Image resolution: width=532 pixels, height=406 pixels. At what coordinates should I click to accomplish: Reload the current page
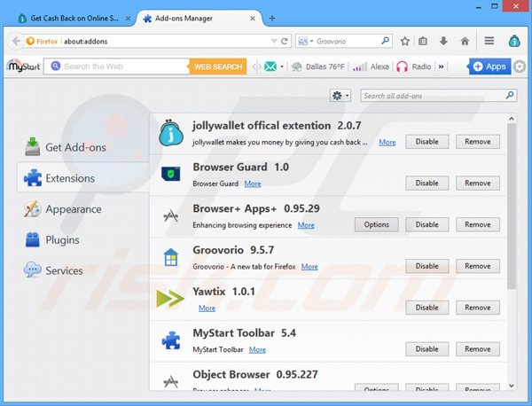pos(285,41)
